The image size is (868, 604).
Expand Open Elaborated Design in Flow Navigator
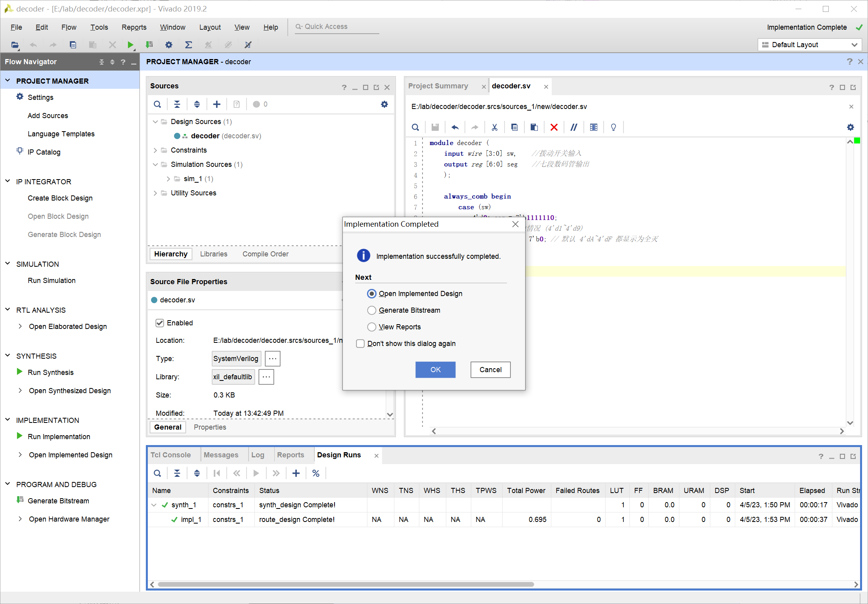coord(20,327)
